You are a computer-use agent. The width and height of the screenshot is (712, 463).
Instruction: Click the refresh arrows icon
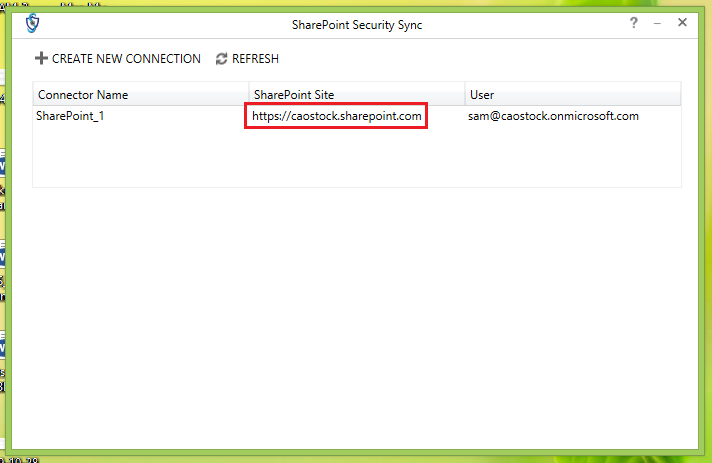(221, 59)
